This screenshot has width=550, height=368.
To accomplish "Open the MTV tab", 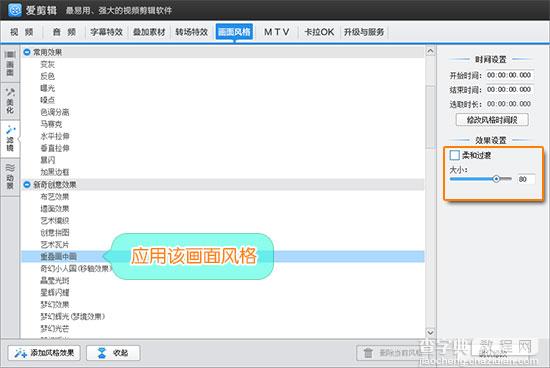I will click(277, 32).
